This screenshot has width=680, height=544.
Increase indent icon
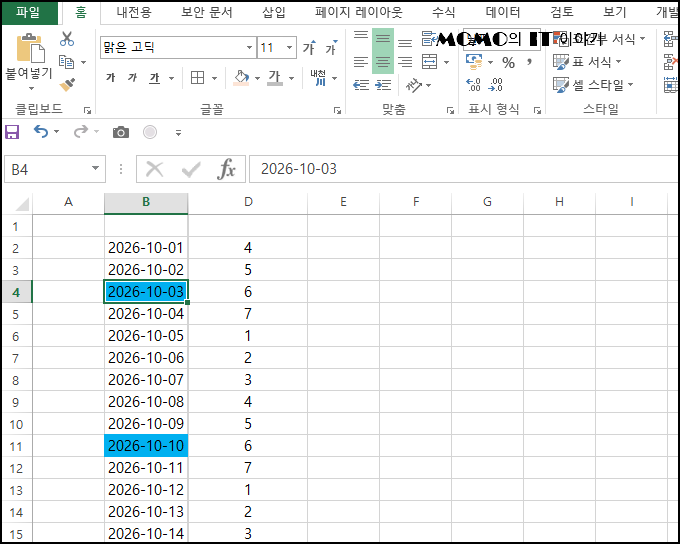383,85
